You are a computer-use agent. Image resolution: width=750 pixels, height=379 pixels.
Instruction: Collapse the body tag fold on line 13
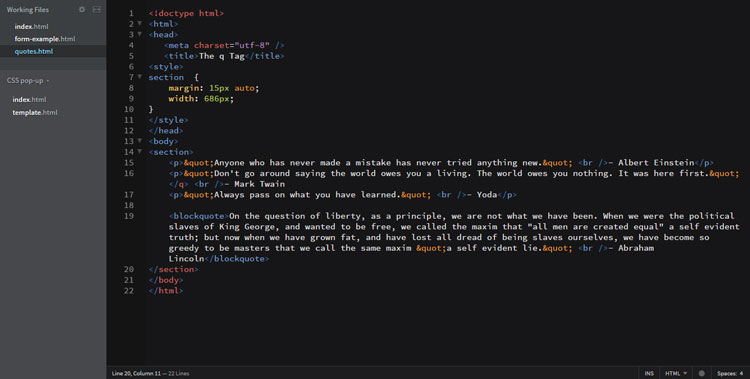[x=140, y=140]
